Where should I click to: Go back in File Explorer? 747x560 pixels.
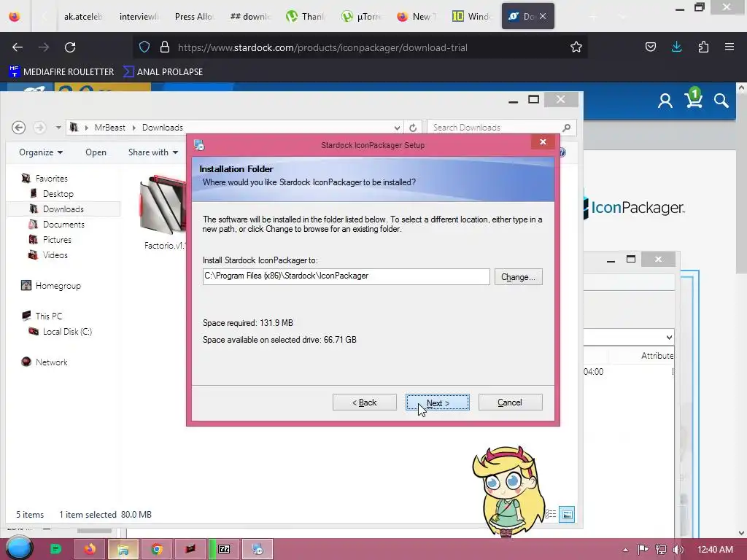18,128
